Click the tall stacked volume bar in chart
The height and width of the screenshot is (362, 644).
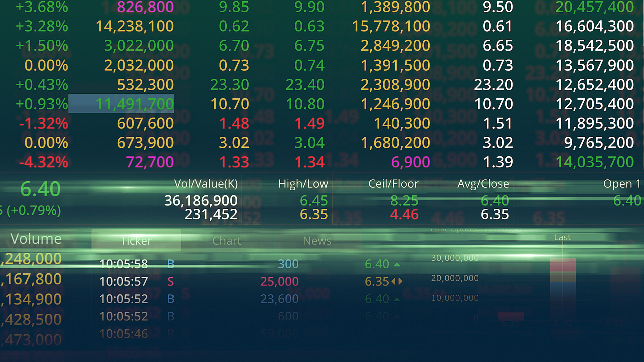[x=563, y=289]
